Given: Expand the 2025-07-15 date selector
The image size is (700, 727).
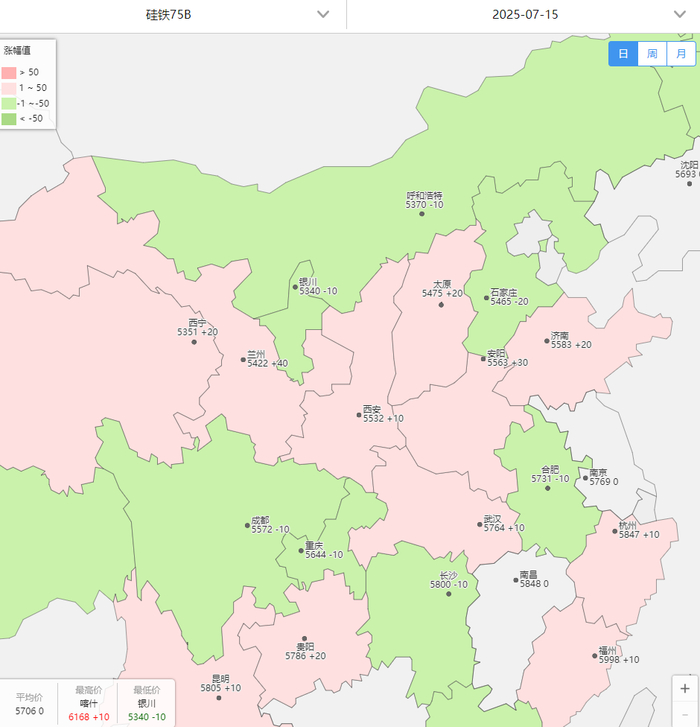Looking at the screenshot, I should [523, 14].
